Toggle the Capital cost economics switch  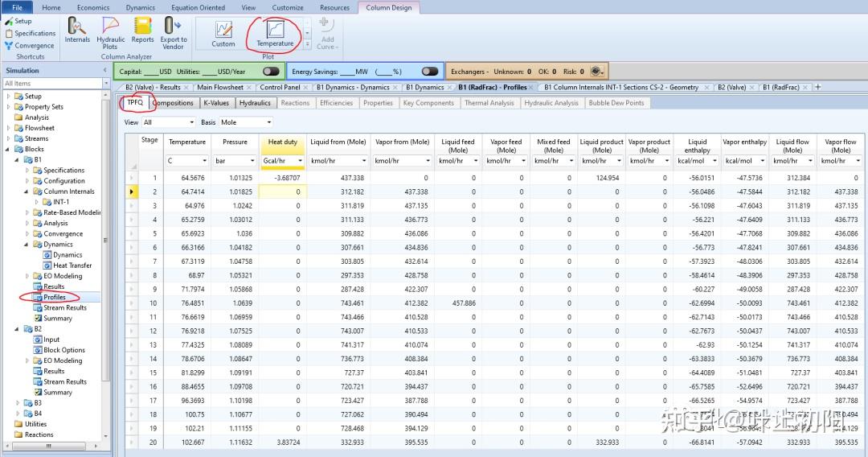point(271,72)
